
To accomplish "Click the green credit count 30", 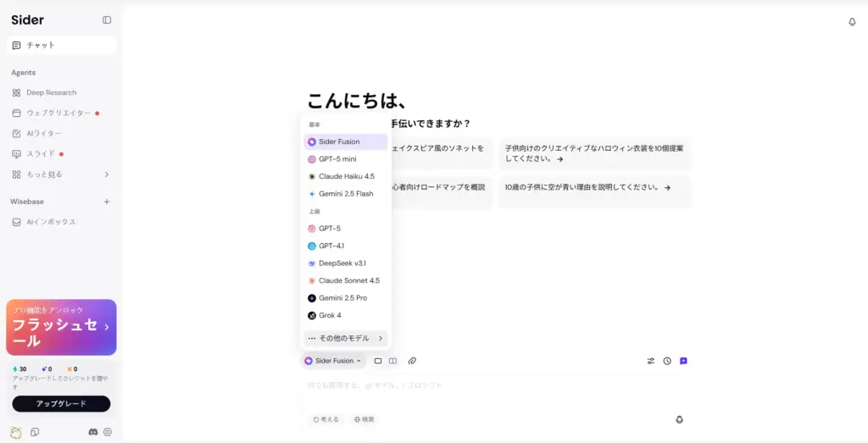I will [19, 369].
